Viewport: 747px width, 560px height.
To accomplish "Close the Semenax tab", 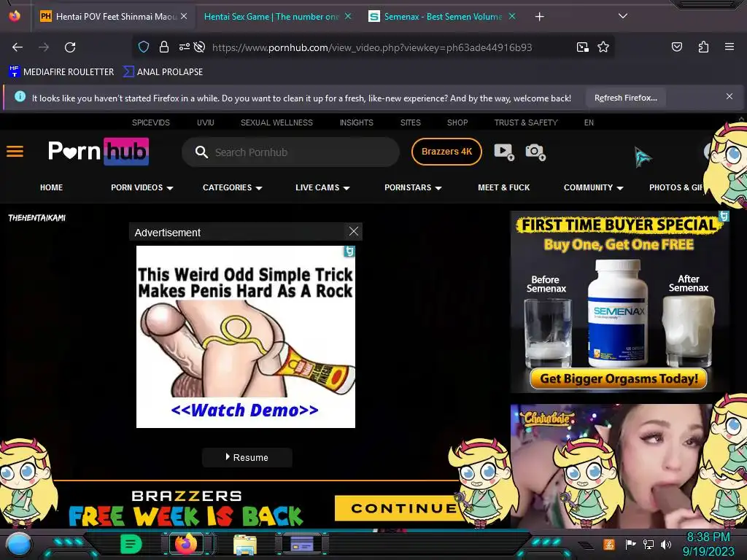I will tap(512, 17).
